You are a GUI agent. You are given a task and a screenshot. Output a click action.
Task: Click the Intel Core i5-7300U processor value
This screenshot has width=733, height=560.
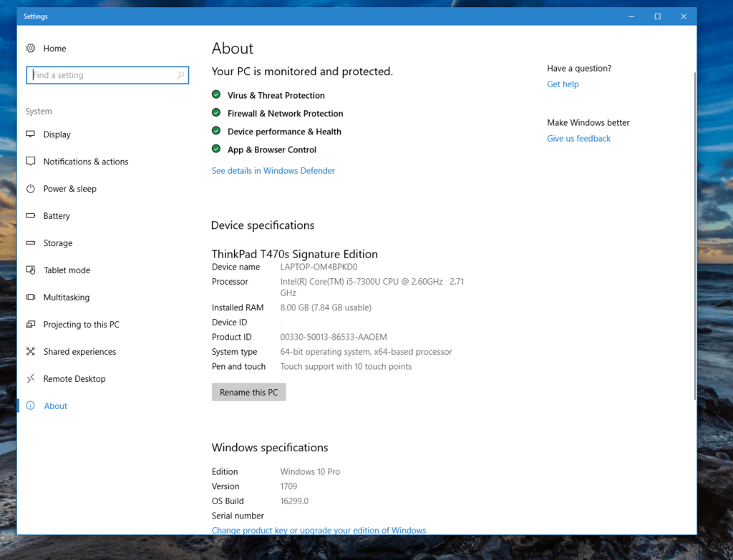pyautogui.click(x=372, y=288)
